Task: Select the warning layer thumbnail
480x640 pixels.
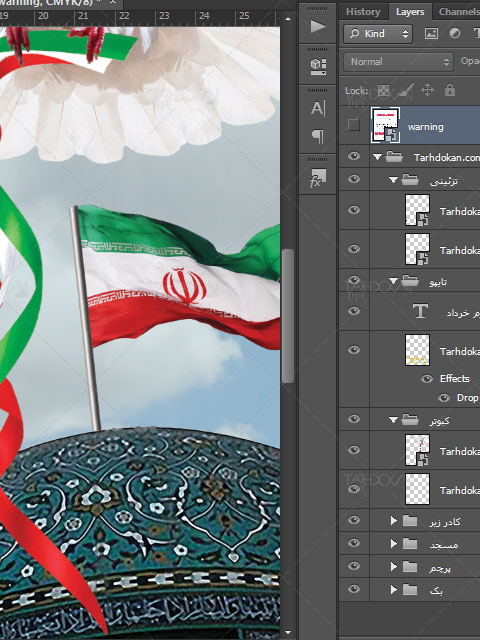Action: pyautogui.click(x=385, y=125)
